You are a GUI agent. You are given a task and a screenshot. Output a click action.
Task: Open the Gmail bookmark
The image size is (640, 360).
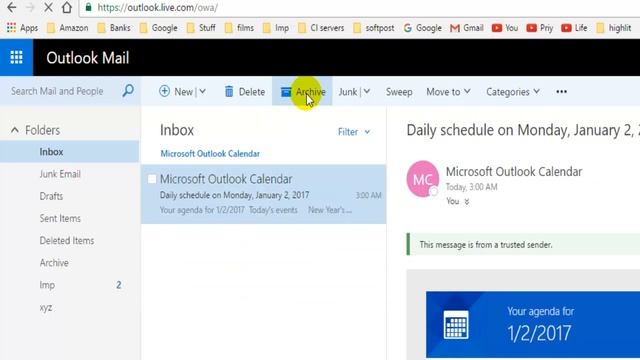pyautogui.click(x=467, y=28)
